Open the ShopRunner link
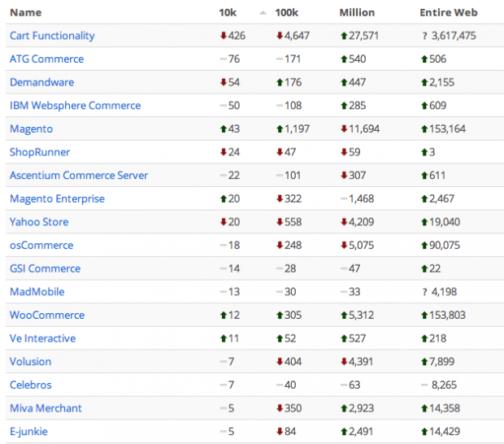The image size is (504, 444). tap(40, 152)
